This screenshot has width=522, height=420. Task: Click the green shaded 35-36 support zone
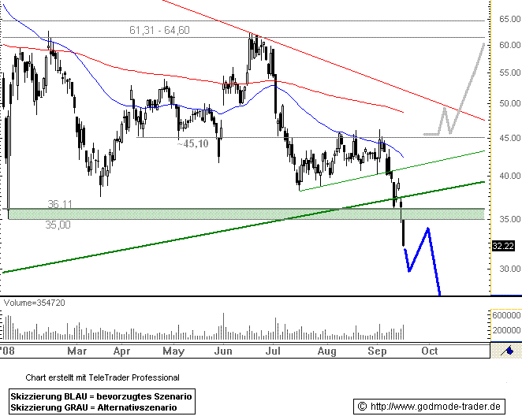coord(246,214)
